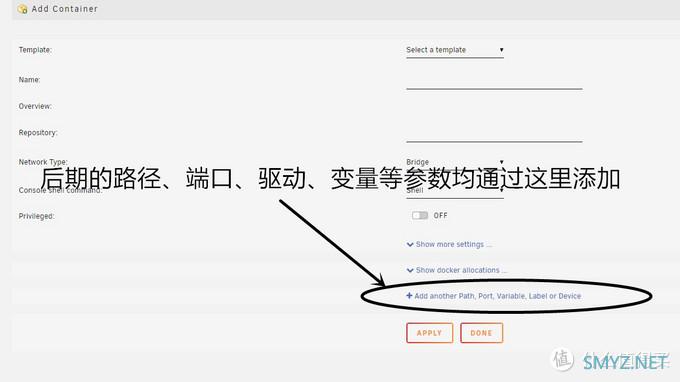Toggle the Privileged switch
Image resolution: width=680 pixels, height=382 pixels.
click(x=420, y=215)
